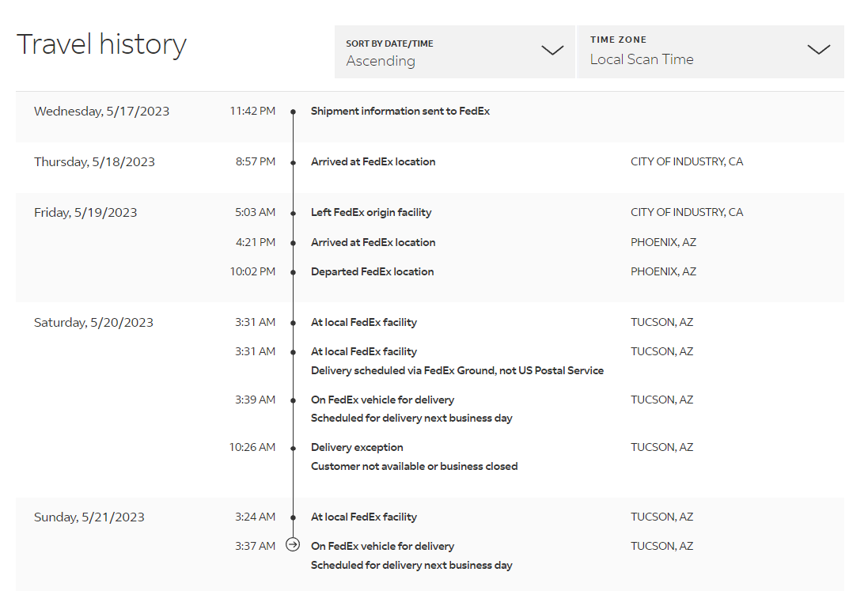Image resolution: width=868 pixels, height=591 pixels.
Task: Click timeline dot at 3:39 AM Saturday
Action: tap(293, 400)
